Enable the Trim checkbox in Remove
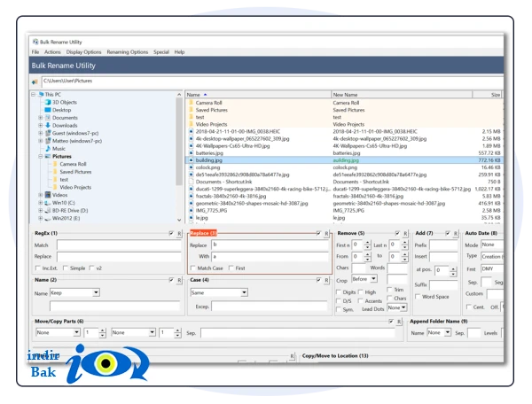 click(x=389, y=290)
